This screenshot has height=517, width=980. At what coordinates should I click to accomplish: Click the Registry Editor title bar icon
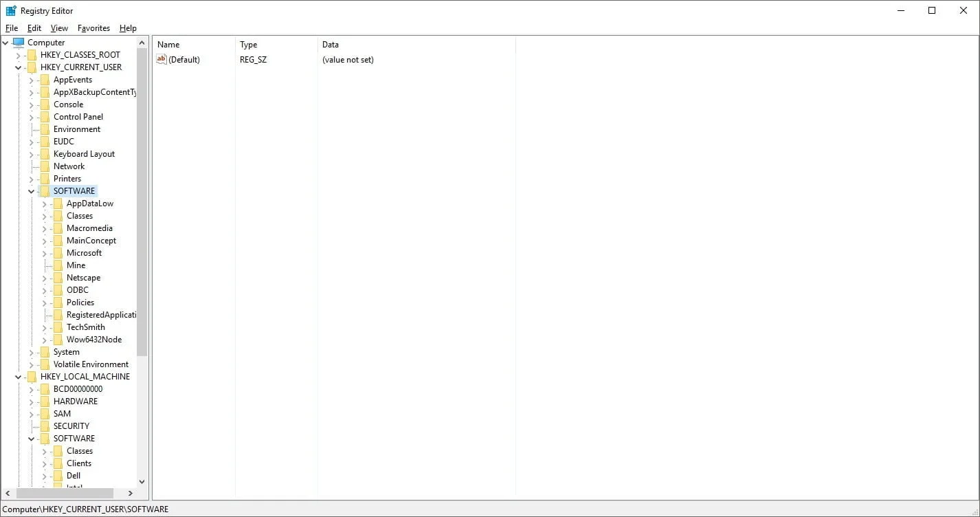[x=10, y=10]
